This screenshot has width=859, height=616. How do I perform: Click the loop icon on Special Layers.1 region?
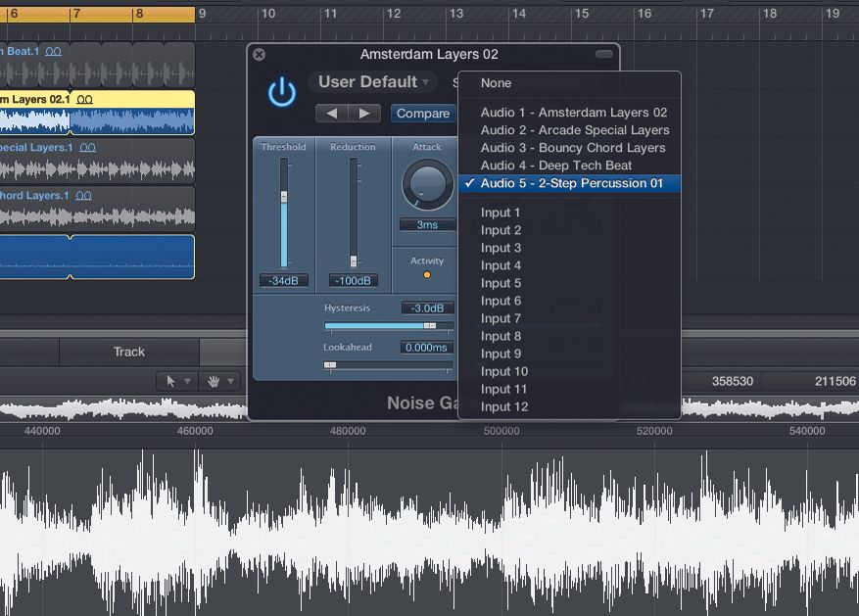click(86, 147)
